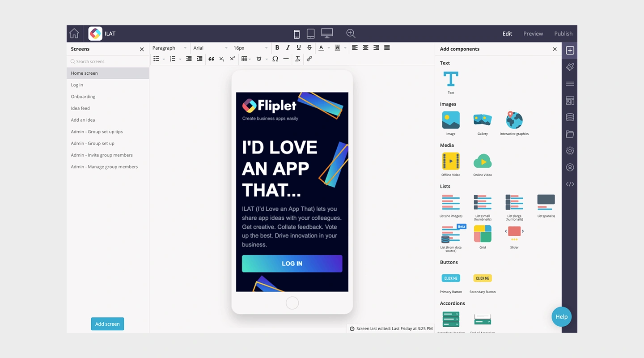644x358 pixels.
Task: Switch to tablet preview mode
Action: coord(310,34)
